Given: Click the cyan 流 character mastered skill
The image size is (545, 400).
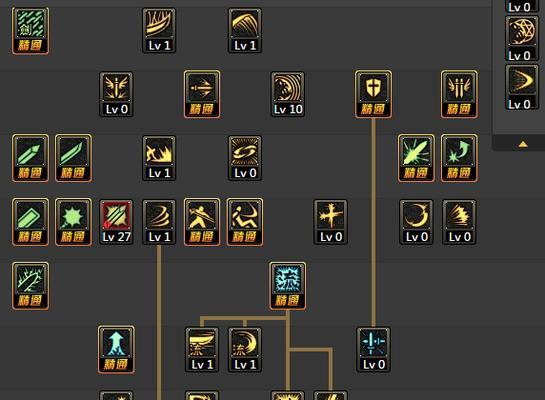Looking at the screenshot, I should [288, 286].
